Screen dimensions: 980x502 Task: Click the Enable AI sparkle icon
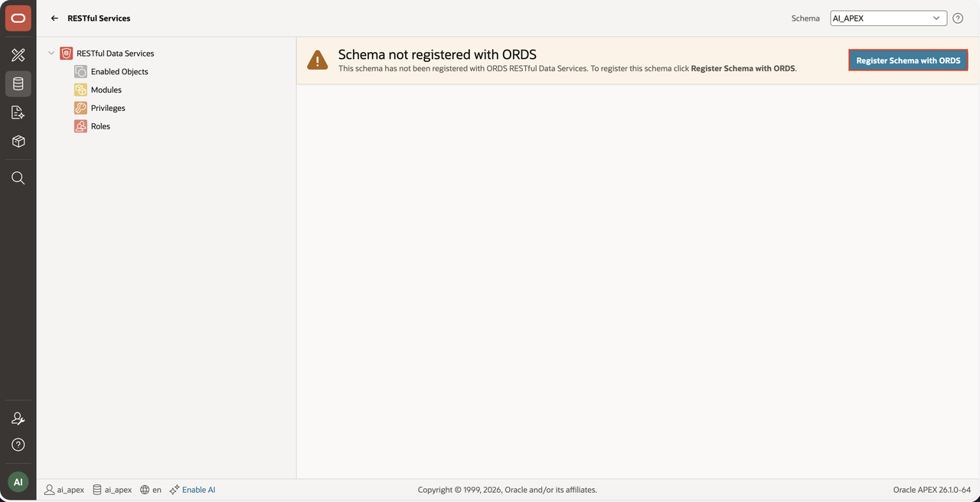(x=175, y=490)
